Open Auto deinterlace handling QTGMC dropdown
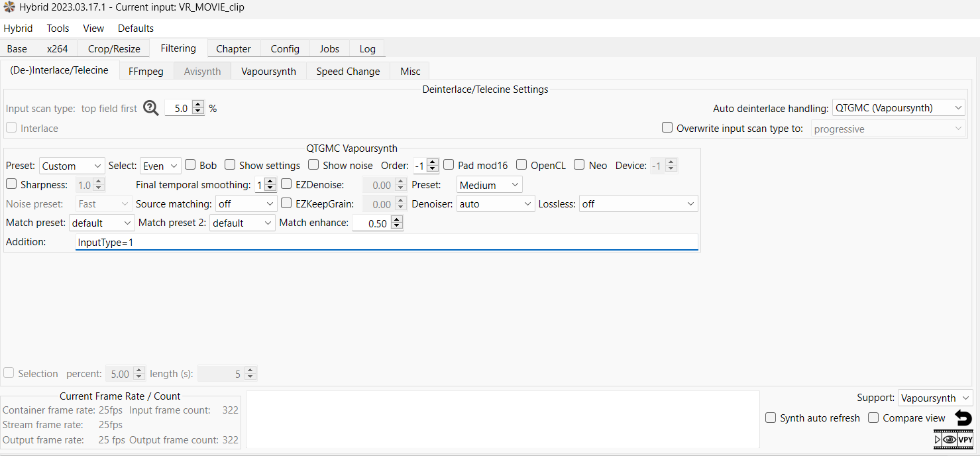This screenshot has height=456, width=980. [898, 107]
